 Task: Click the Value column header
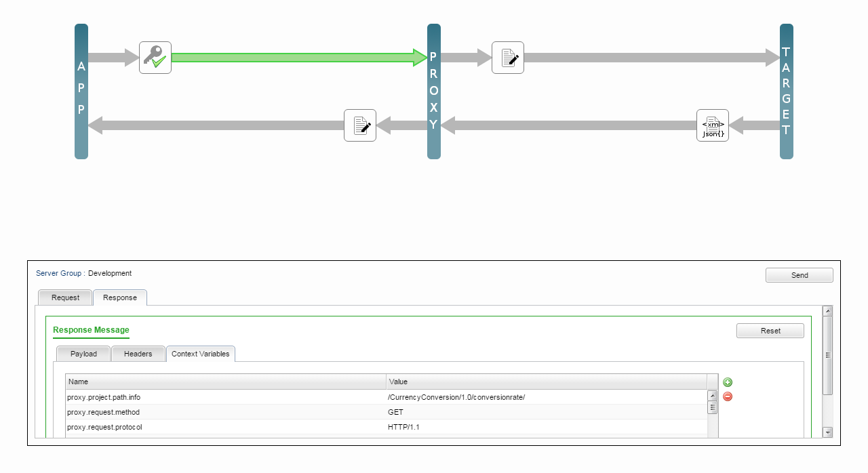click(546, 382)
